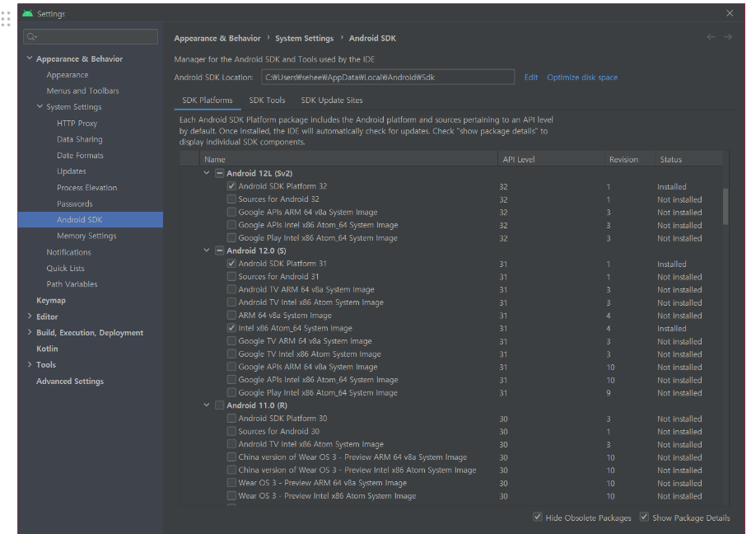Check Wear OS 3 - Preview ARM 64 v8a image

[231, 483]
